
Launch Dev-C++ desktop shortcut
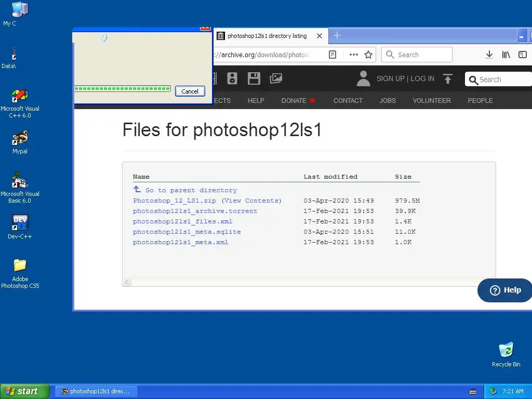pyautogui.click(x=20, y=227)
